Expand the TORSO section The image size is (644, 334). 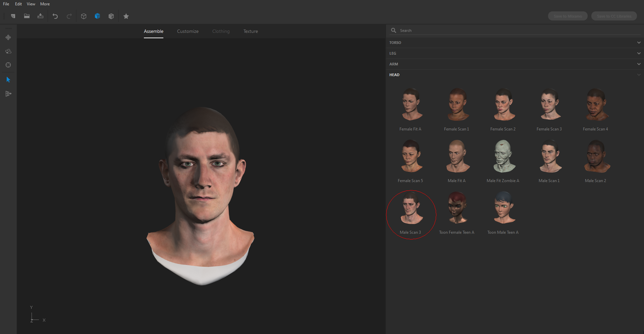639,42
